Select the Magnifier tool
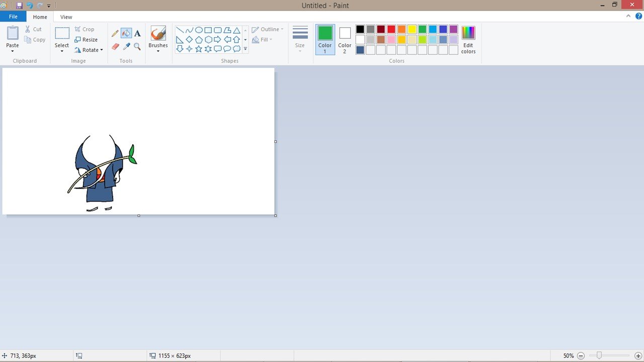 pyautogui.click(x=137, y=46)
